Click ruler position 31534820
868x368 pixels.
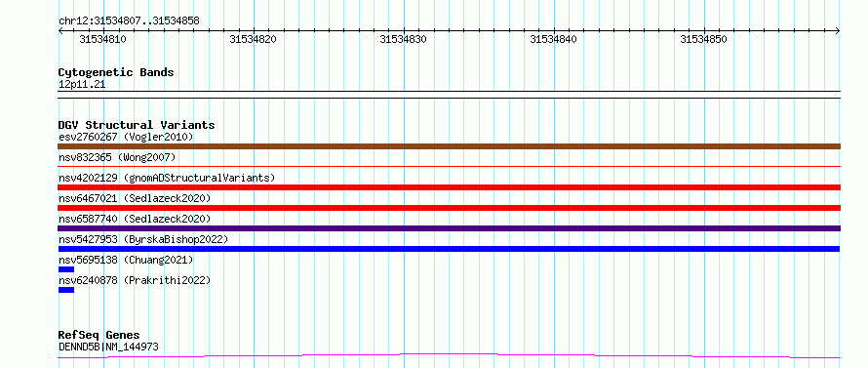point(253,39)
